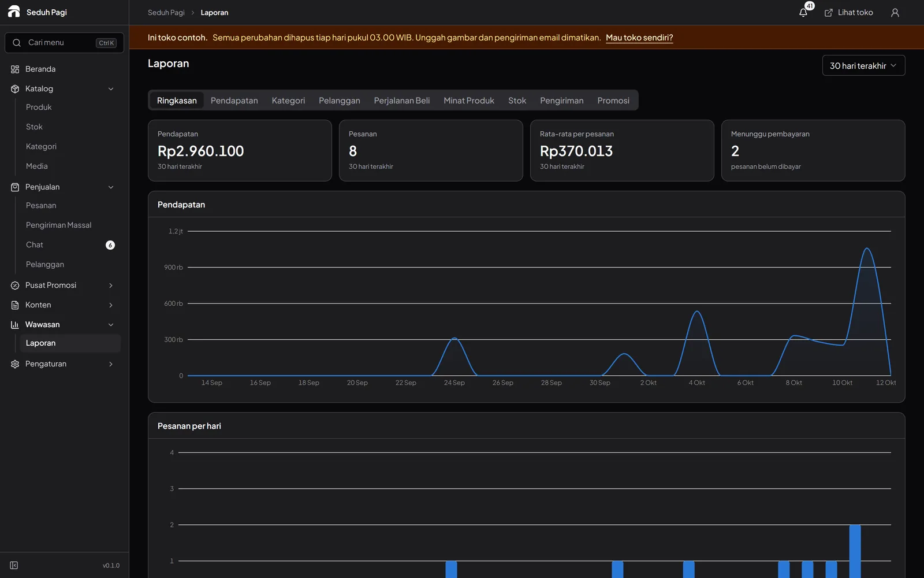Viewport: 924px width, 578px height.
Task: Click the search magnifier icon
Action: (x=17, y=43)
